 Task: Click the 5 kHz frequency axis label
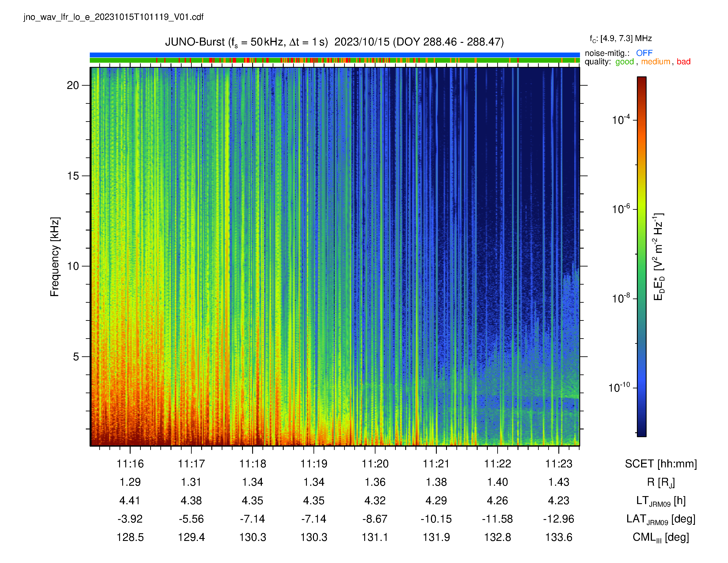pos(76,357)
